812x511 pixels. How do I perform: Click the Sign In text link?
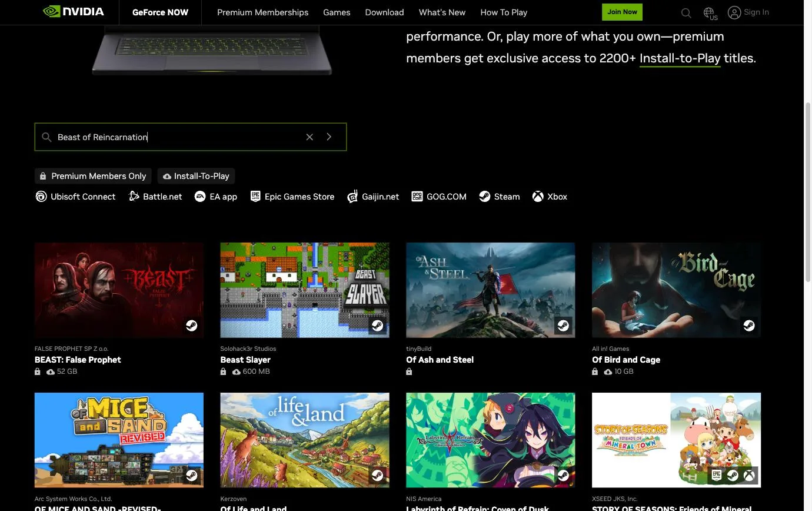pyautogui.click(x=756, y=12)
